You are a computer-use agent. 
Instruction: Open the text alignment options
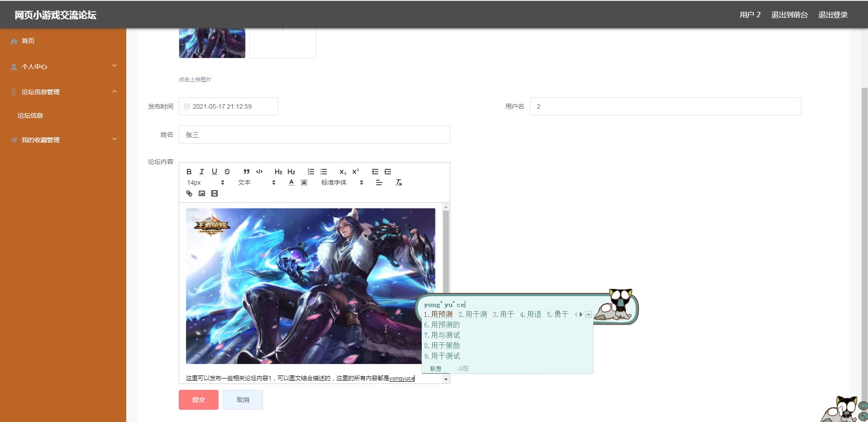[379, 182]
